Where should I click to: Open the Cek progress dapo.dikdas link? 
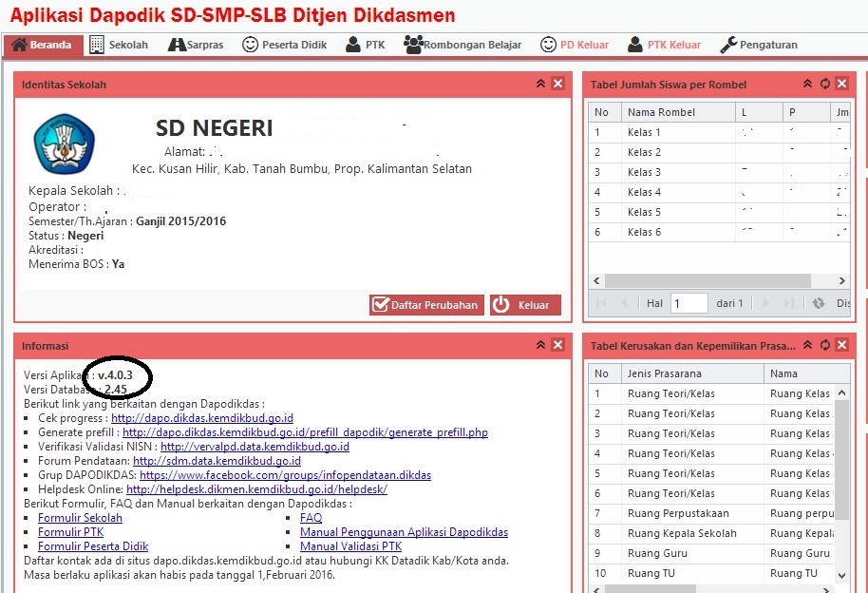tap(202, 418)
